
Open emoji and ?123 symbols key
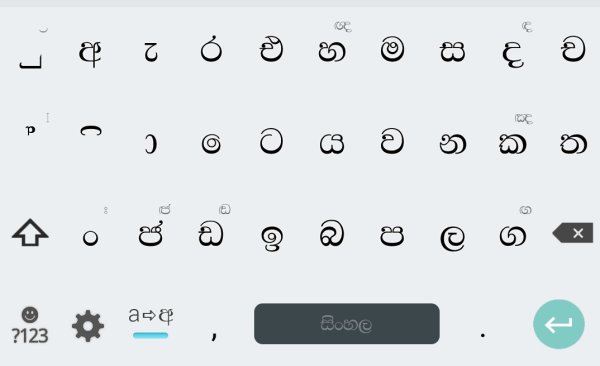pyautogui.click(x=30, y=325)
